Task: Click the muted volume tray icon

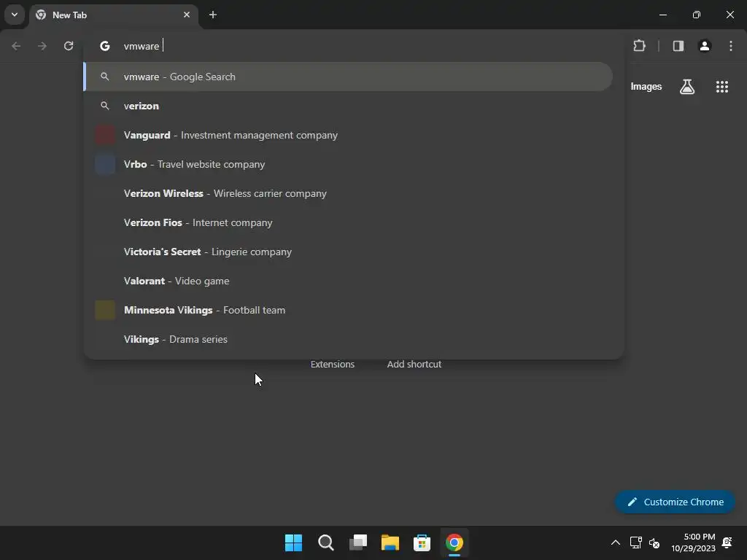Action: 654,542
